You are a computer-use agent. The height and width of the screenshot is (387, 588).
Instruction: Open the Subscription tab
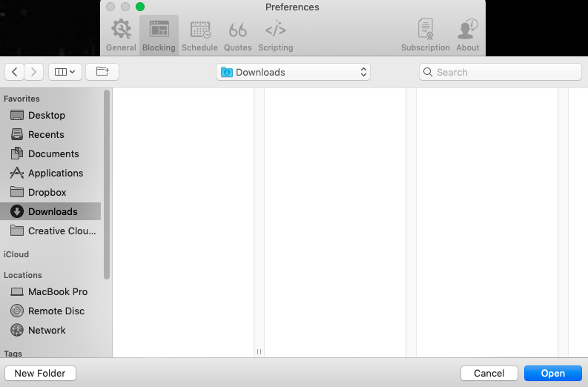(x=426, y=36)
